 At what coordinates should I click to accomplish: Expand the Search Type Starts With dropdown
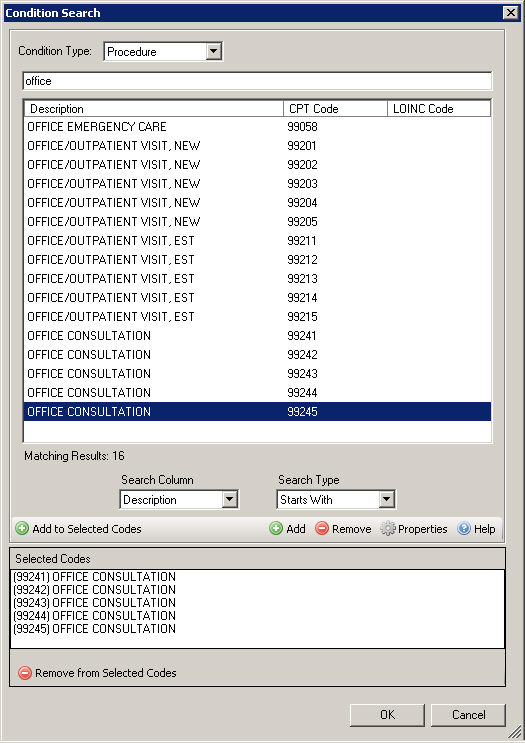(x=387, y=499)
